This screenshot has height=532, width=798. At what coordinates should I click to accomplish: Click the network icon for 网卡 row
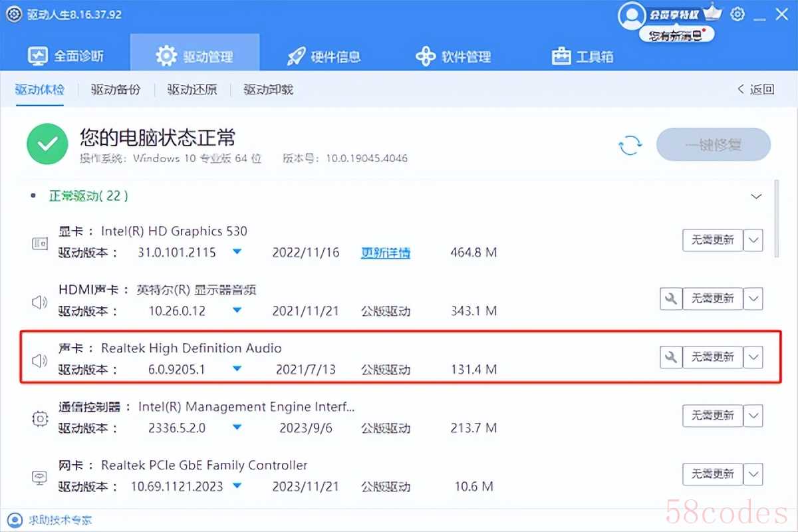tap(40, 477)
